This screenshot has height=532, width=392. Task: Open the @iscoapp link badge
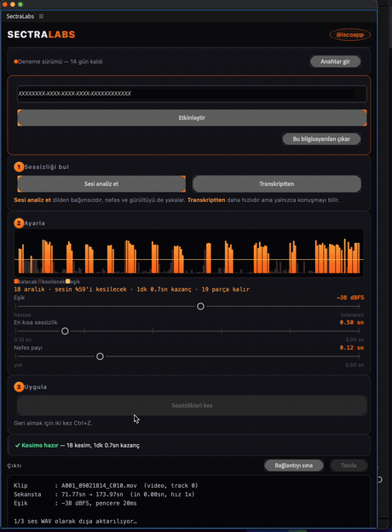pos(350,35)
